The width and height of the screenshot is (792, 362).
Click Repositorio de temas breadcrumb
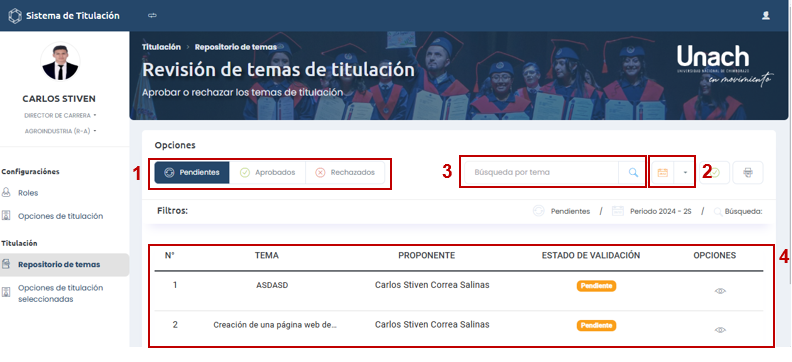pos(236,47)
